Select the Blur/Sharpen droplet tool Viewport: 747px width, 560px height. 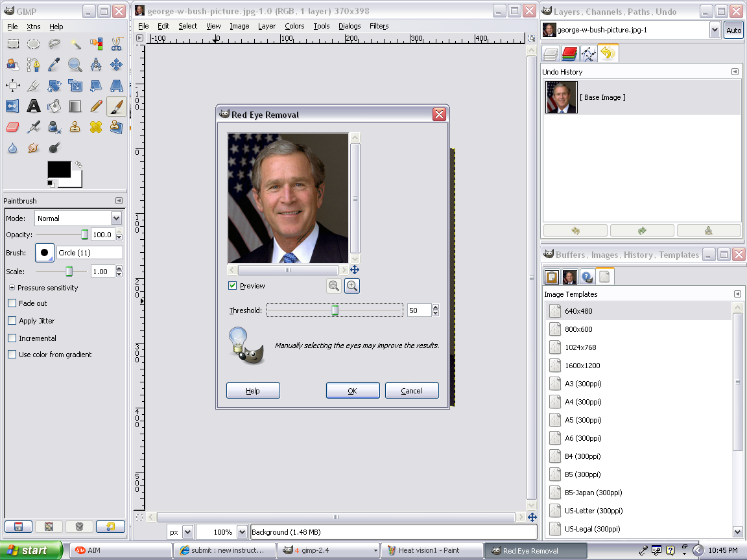13,148
